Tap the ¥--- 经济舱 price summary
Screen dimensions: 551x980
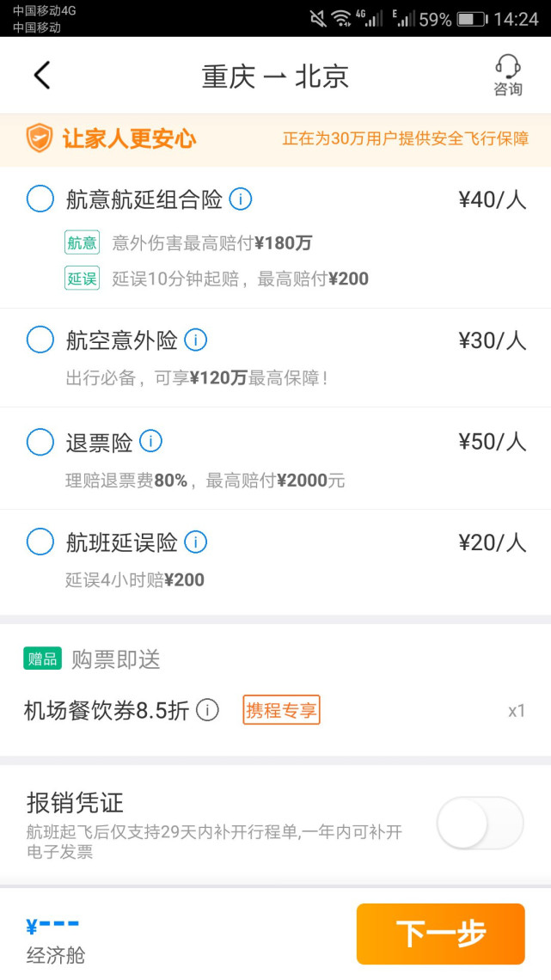[55, 940]
